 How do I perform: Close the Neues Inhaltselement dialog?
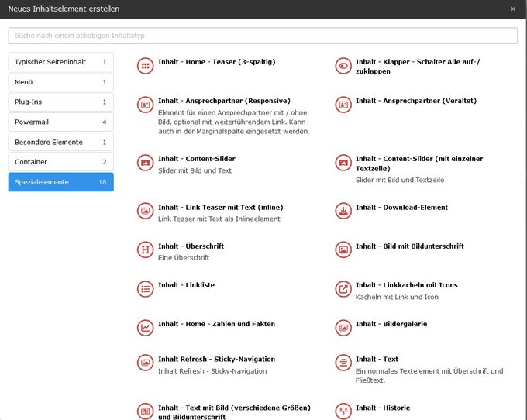point(512,9)
